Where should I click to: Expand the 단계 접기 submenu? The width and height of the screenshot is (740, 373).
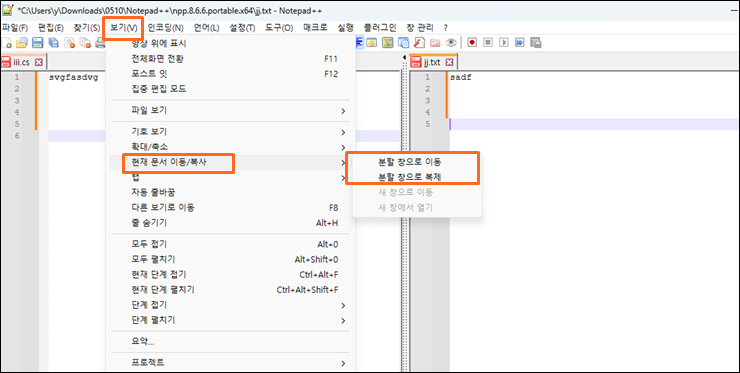[230, 305]
